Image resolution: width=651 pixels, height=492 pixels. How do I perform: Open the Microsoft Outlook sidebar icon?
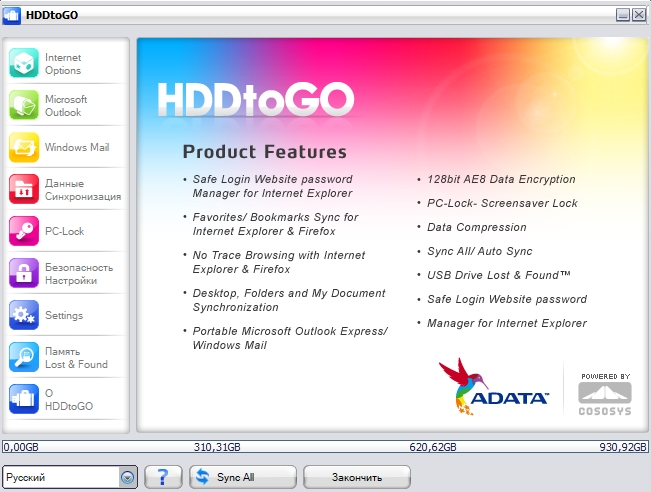coord(24,105)
